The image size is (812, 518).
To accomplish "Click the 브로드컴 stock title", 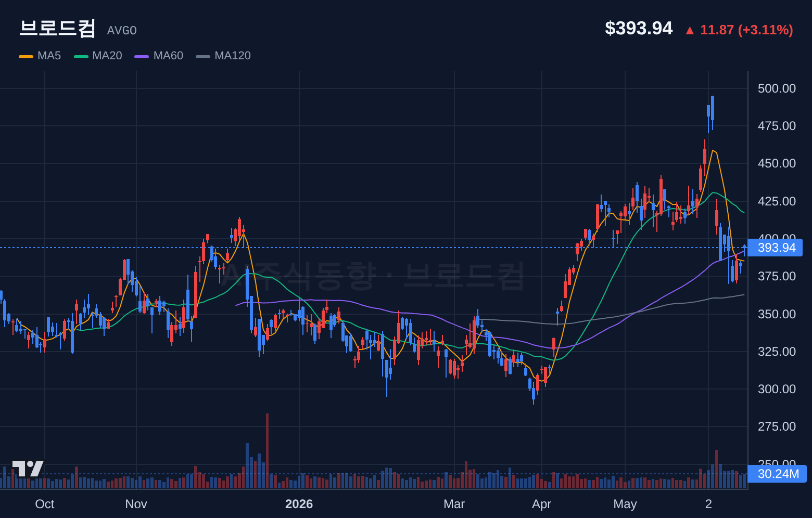I will click(x=57, y=29).
